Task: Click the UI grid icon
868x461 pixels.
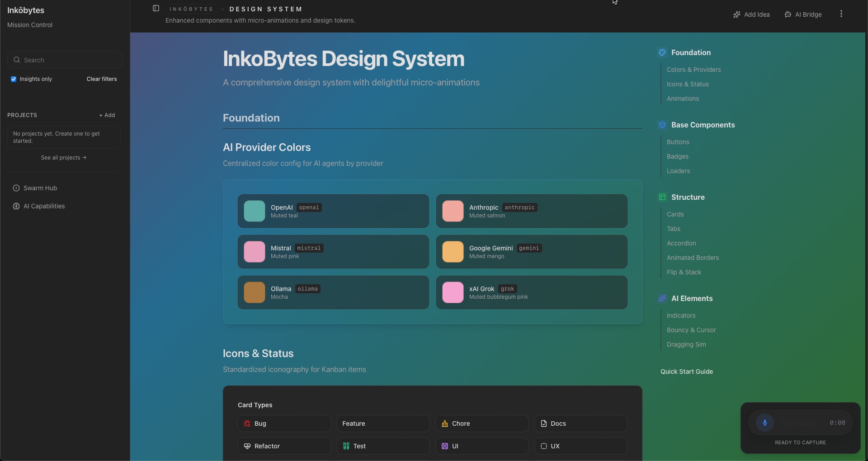Action: click(x=445, y=446)
